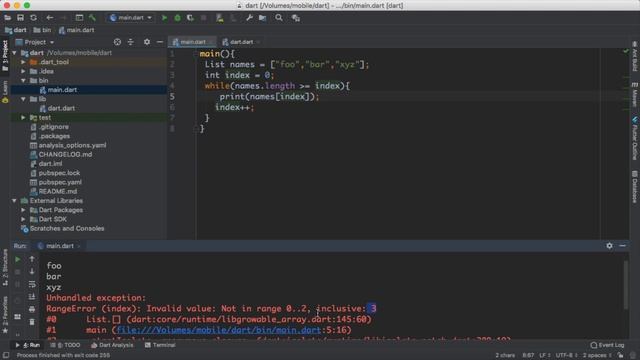640x360 pixels.
Task: Open the run configuration dropdown main.dart
Action: tap(131, 18)
